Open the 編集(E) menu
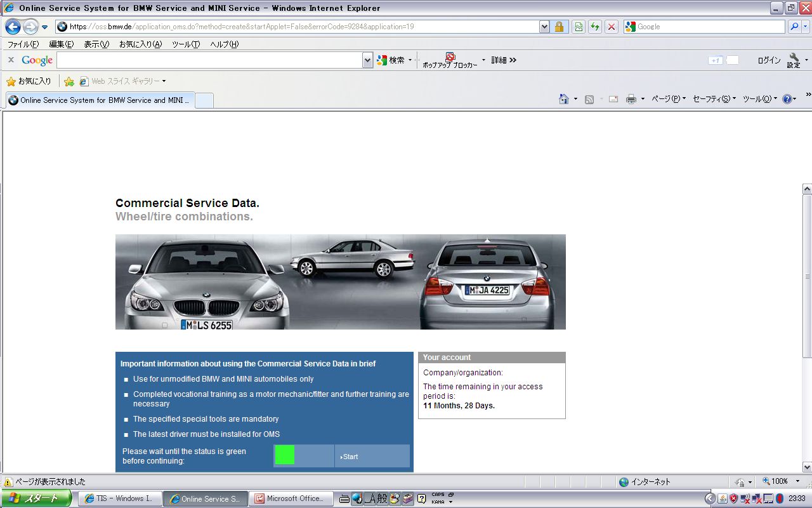This screenshot has width=812, height=508. point(62,44)
